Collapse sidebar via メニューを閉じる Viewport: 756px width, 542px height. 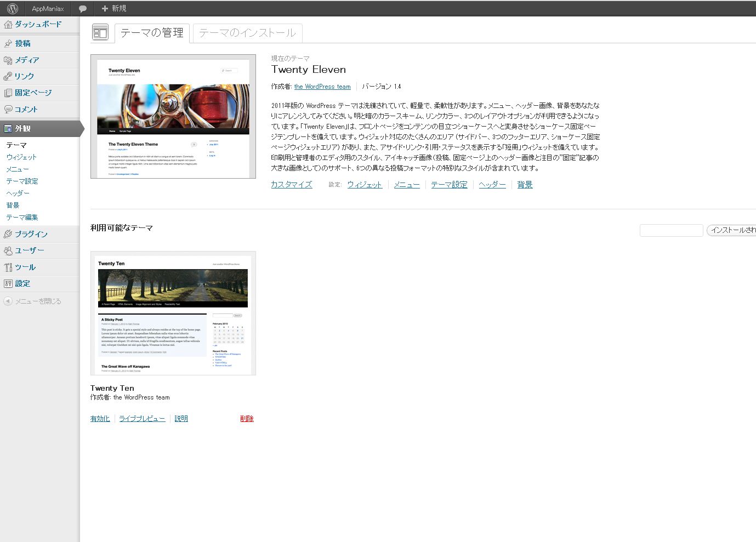38,301
